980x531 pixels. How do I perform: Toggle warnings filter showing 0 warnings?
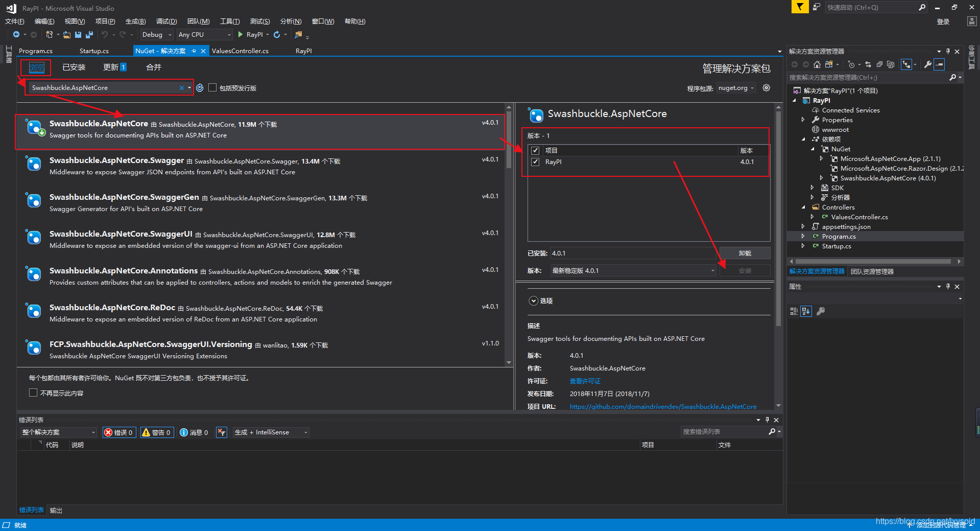(x=157, y=432)
